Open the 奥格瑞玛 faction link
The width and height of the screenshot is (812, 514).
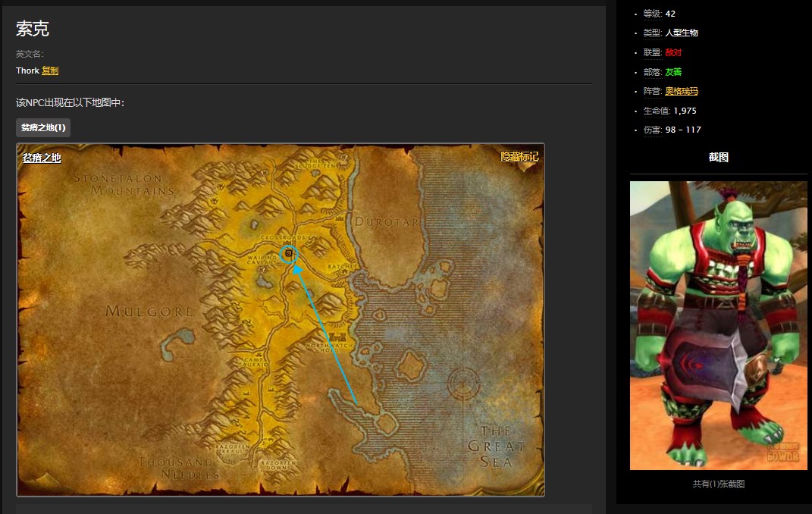coord(681,91)
